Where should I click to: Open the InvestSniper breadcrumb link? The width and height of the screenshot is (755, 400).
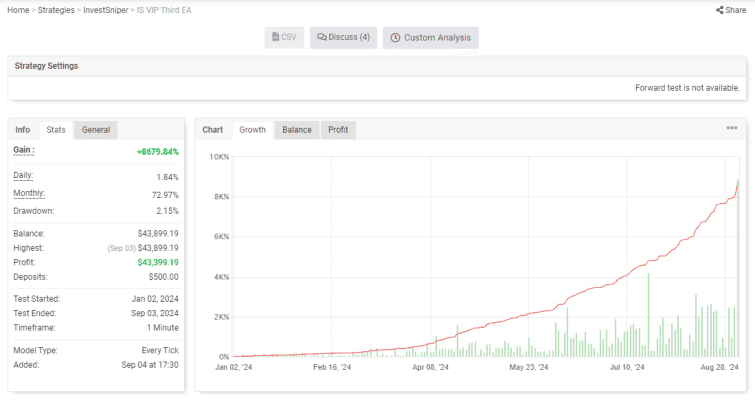[105, 10]
